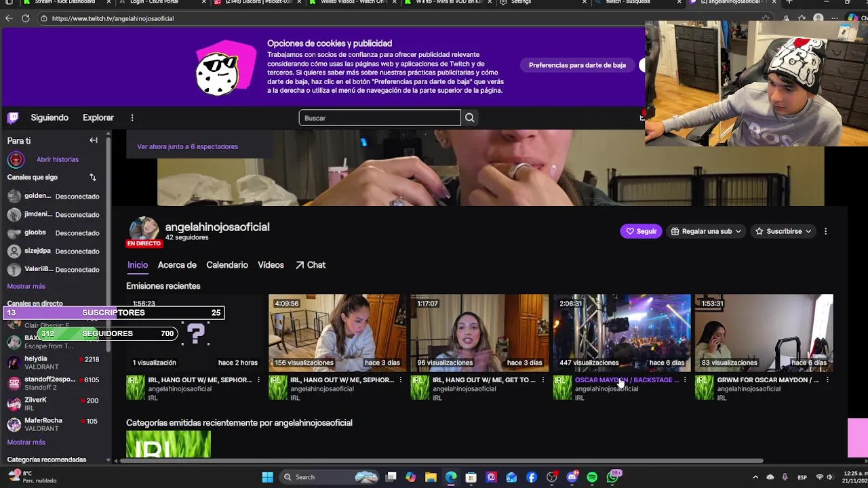Screen dimensions: 868x488
Task: Open options for the 96 visualizaciones video
Action: pyautogui.click(x=542, y=380)
